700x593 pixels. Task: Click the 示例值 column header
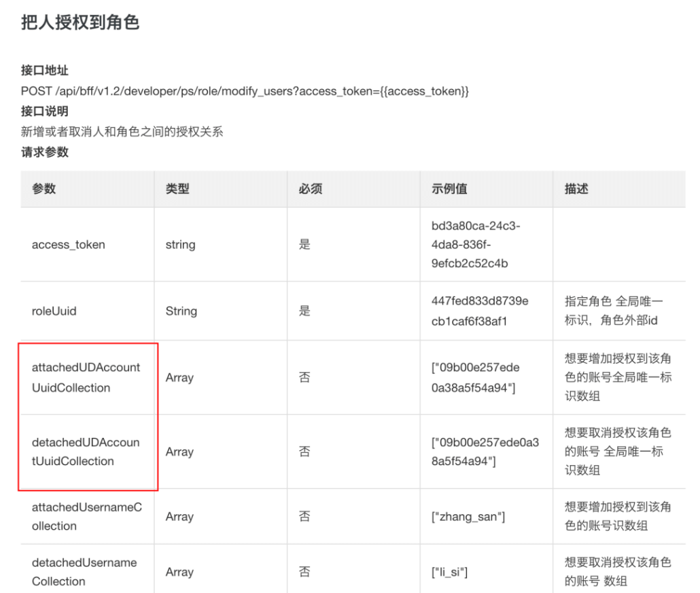pyautogui.click(x=449, y=189)
